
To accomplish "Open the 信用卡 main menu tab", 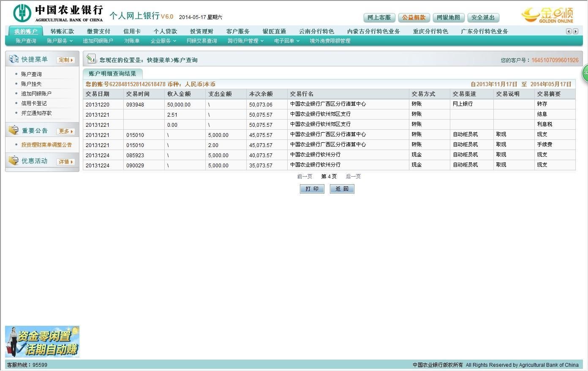I will click(132, 31).
